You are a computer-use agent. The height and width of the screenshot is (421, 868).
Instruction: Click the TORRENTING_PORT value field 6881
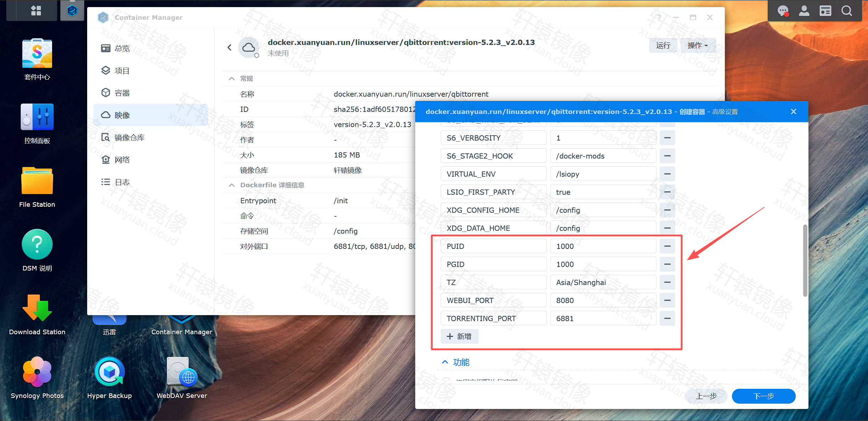(x=603, y=318)
